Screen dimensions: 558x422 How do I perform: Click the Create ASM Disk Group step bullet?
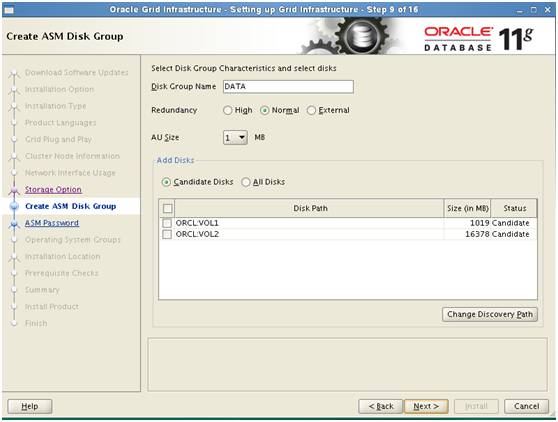[14, 206]
